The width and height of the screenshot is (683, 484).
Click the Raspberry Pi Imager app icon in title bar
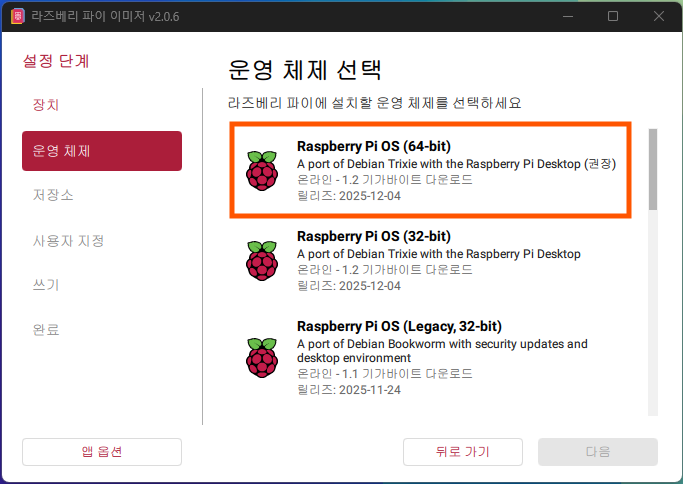click(17, 17)
